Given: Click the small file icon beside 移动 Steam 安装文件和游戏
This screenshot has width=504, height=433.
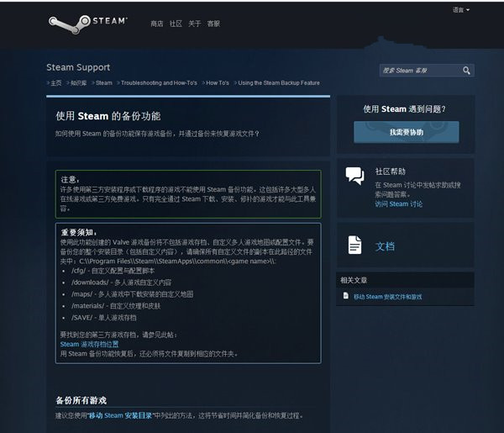Looking at the screenshot, I should pos(345,297).
